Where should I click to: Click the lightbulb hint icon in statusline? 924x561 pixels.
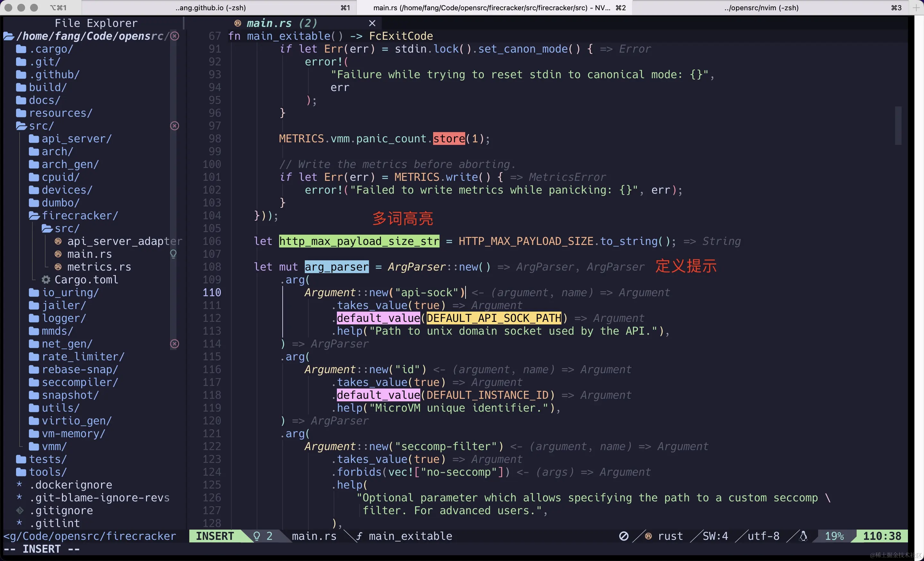point(257,536)
